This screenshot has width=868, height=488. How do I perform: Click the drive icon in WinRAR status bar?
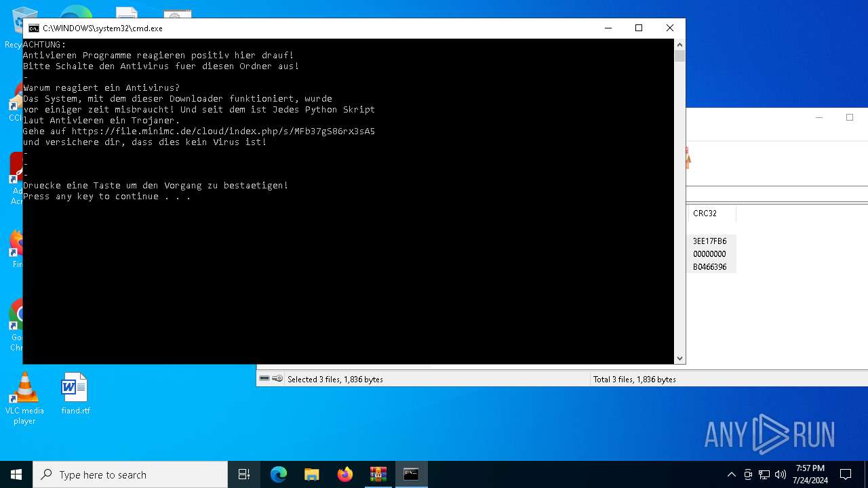point(264,379)
